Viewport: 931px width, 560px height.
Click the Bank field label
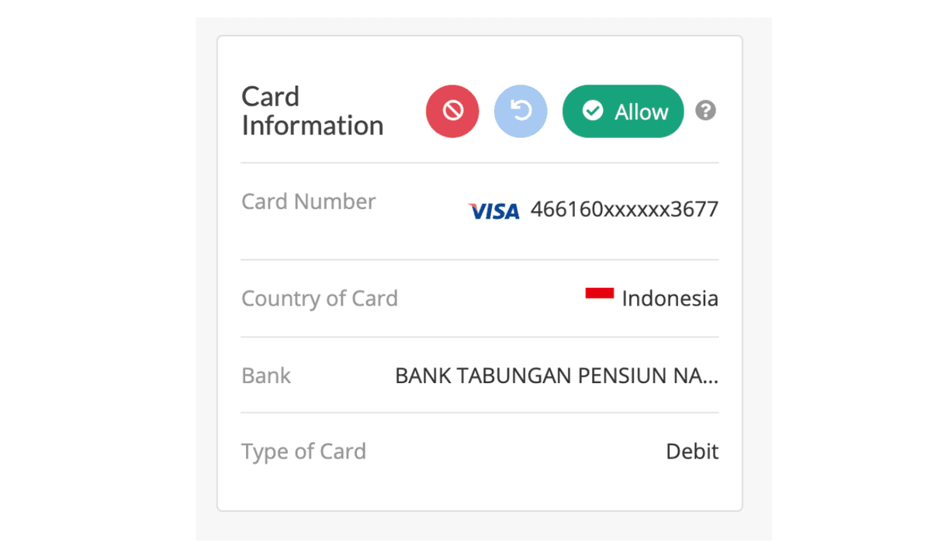tap(266, 375)
